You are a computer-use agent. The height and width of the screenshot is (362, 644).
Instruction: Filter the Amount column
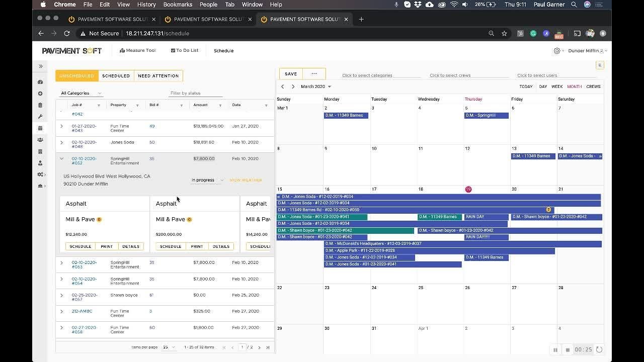(220, 106)
